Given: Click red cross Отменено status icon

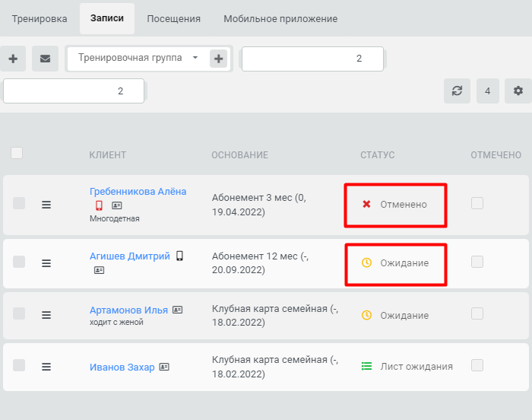Looking at the screenshot, I should pyautogui.click(x=366, y=204).
